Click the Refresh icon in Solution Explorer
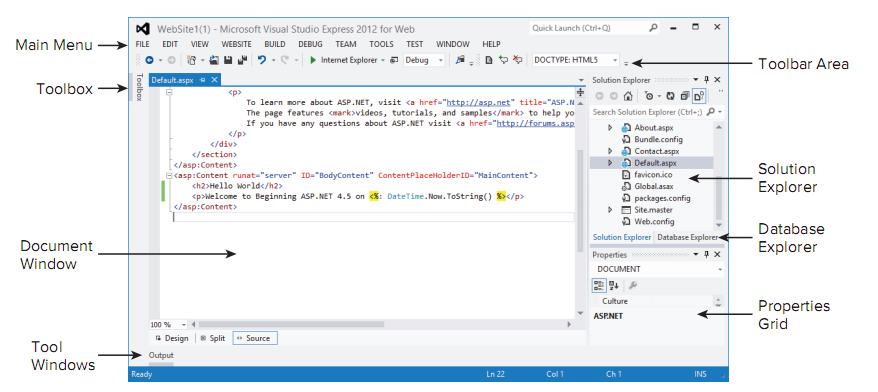 point(670,96)
